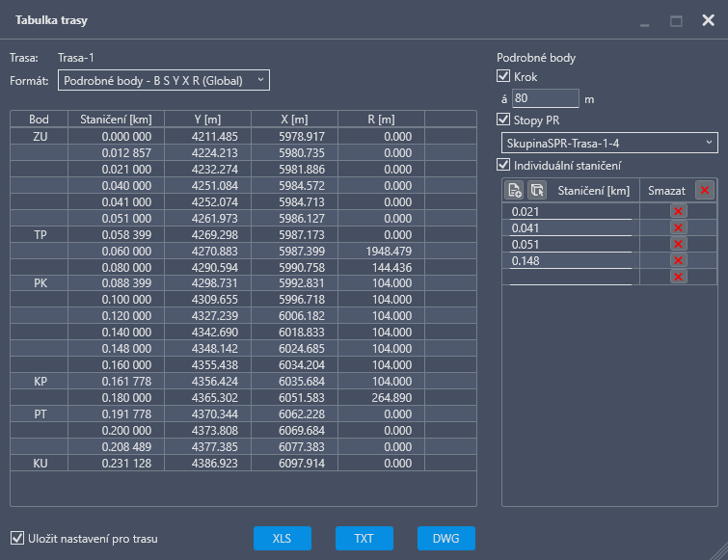This screenshot has height=560, width=728.
Task: Click the Krok step value field
Action: pyautogui.click(x=545, y=98)
